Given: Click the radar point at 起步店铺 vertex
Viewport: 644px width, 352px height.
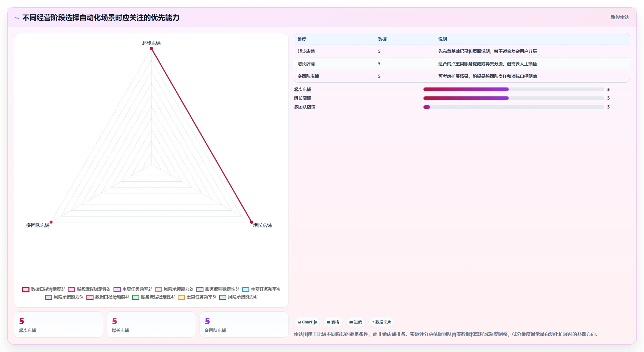Looking at the screenshot, I should point(151,49).
